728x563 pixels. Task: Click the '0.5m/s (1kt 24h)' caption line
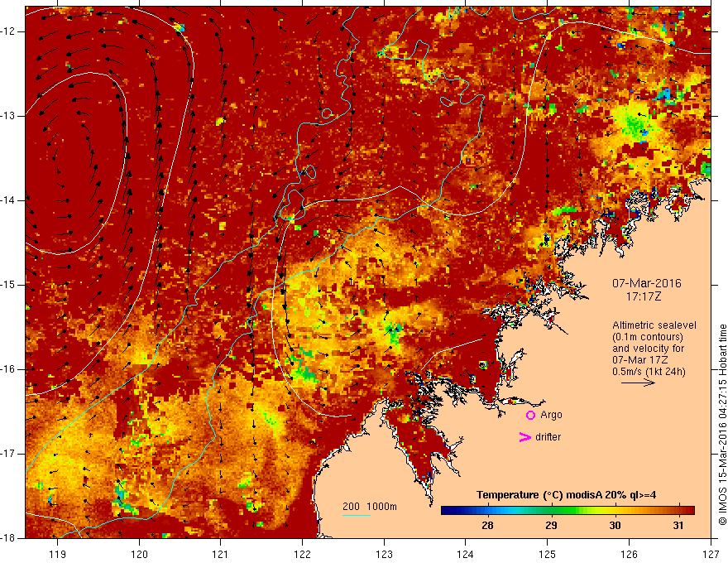[x=649, y=371]
